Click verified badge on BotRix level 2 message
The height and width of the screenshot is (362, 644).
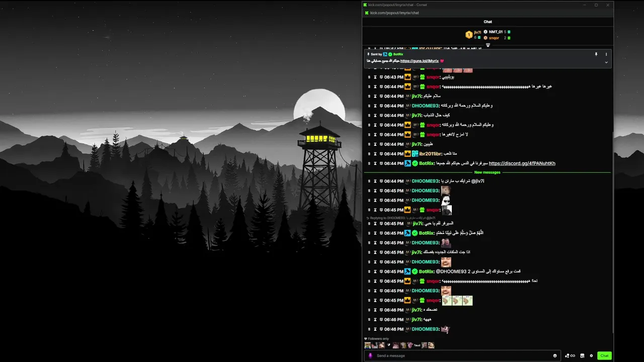point(415,271)
